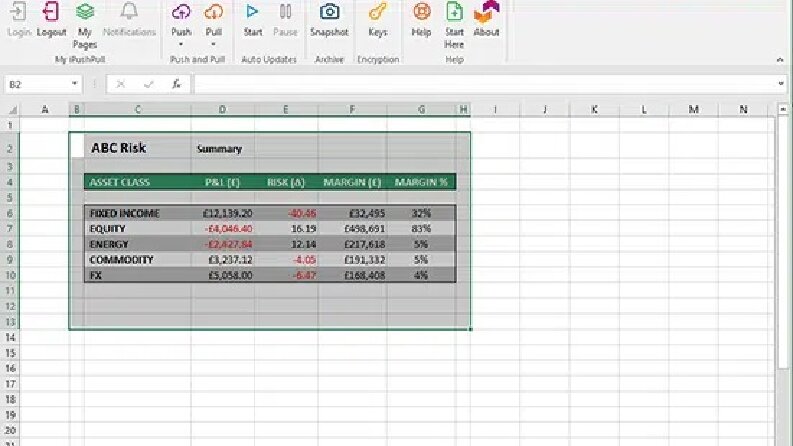Viewport: 793px width, 446px height.
Task: Click the P&L (£) header cell
Action: (223, 182)
